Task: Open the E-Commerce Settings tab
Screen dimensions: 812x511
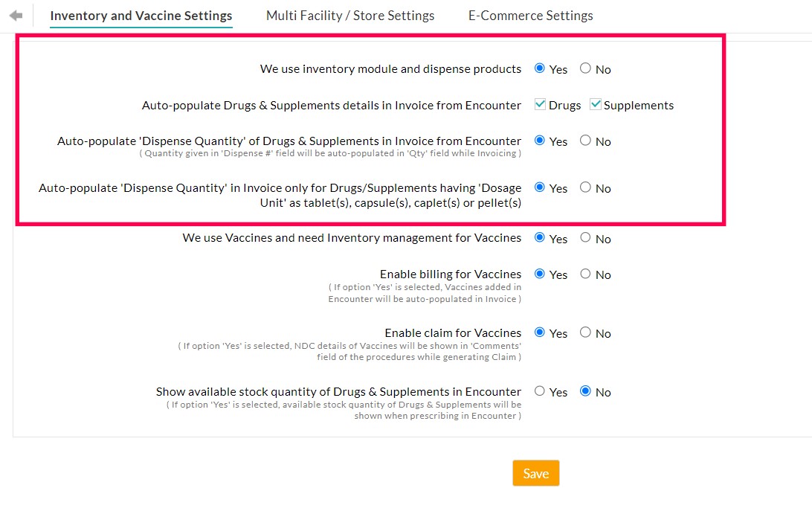Action: point(530,15)
